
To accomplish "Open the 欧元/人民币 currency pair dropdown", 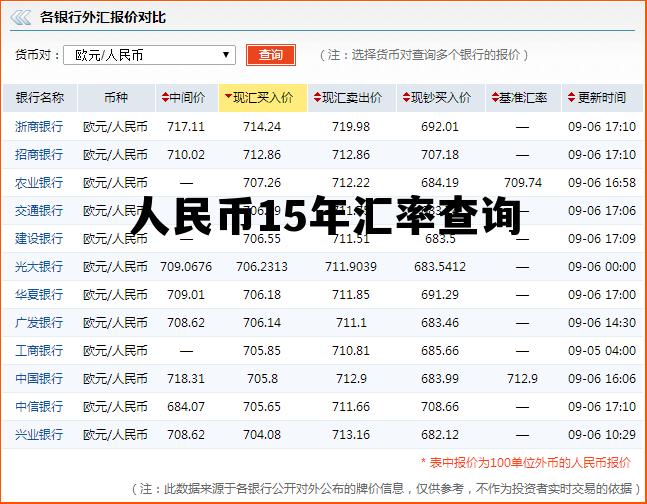I will click(x=149, y=55).
